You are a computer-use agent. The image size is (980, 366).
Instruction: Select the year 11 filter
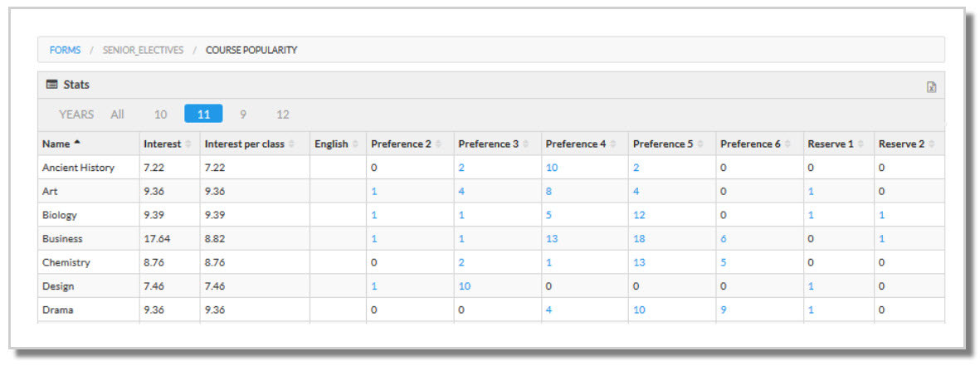click(x=203, y=115)
